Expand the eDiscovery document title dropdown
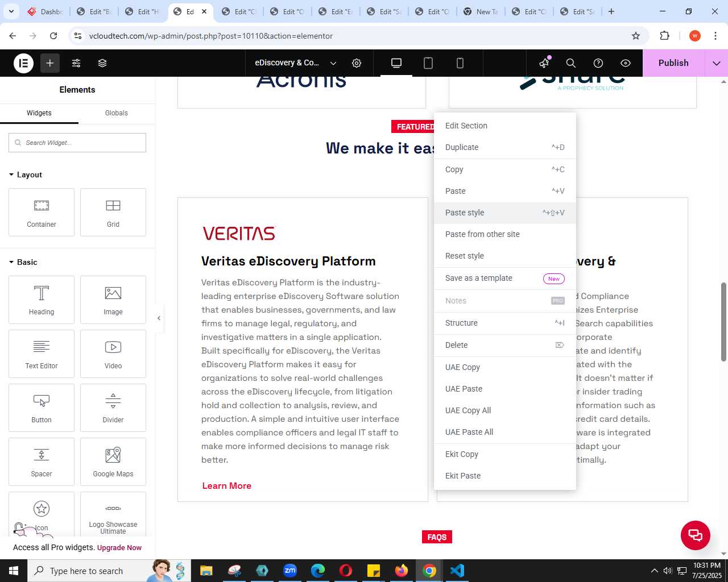Viewport: 728px width, 582px height. tap(333, 63)
